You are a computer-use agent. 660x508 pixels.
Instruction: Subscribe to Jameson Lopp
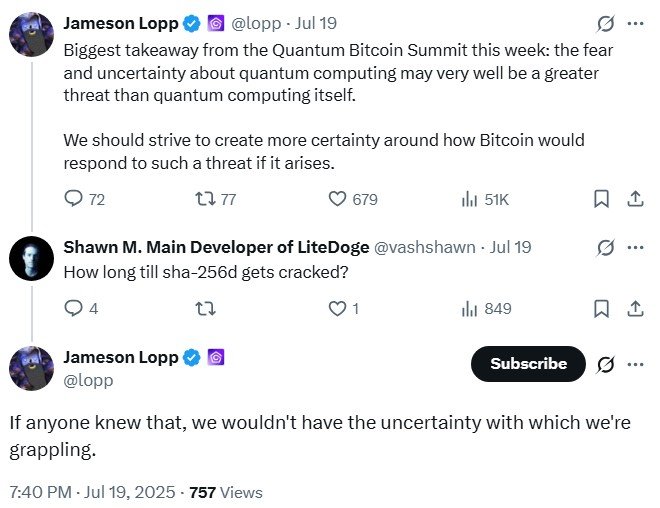pyautogui.click(x=528, y=364)
